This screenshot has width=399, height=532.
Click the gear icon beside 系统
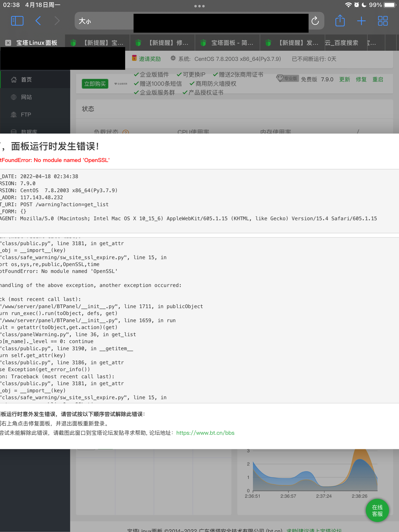[x=173, y=58]
